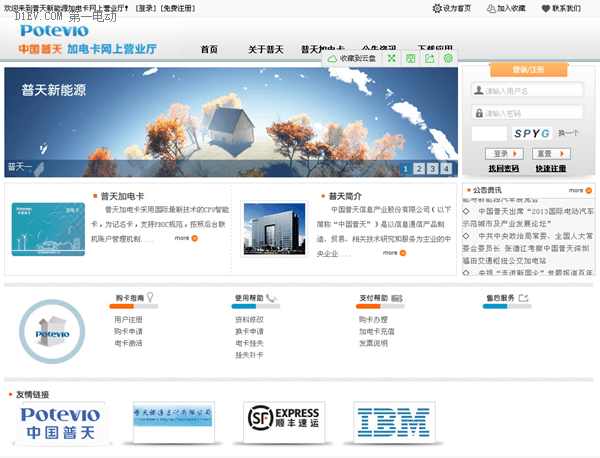The height and width of the screenshot is (458, 600).
Task: Open the 首页 navigation tab
Action: pyautogui.click(x=209, y=49)
